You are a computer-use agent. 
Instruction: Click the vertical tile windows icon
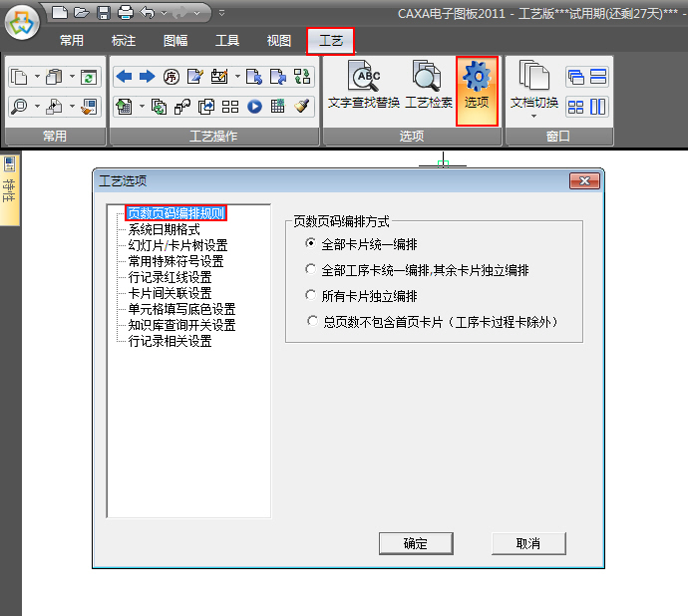[x=597, y=107]
